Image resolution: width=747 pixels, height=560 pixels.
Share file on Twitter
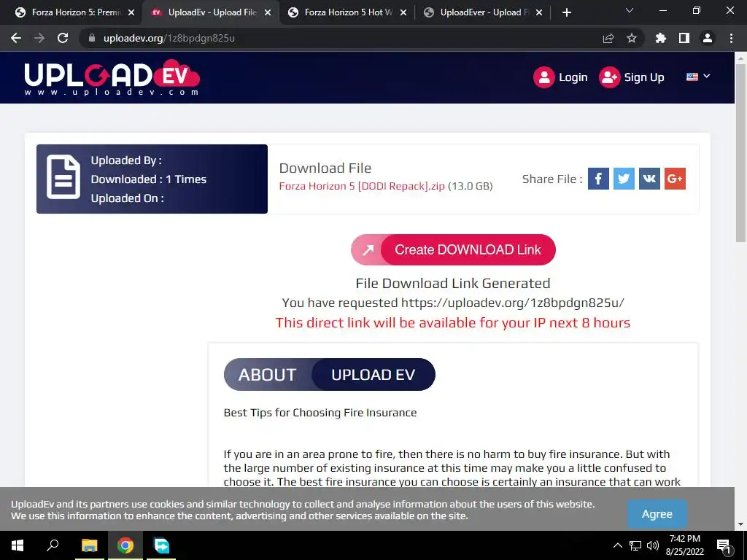click(x=624, y=179)
